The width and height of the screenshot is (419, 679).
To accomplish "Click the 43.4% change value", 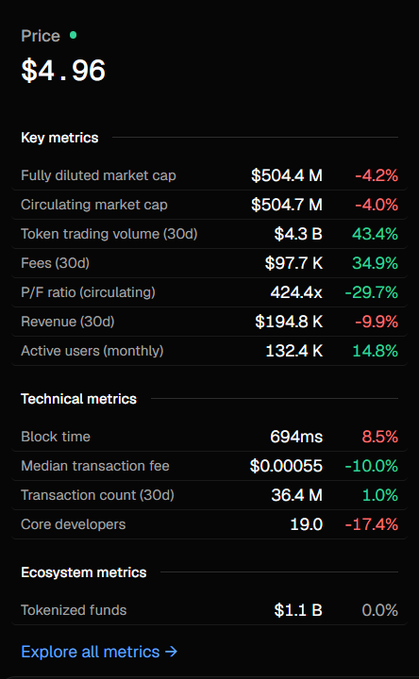I will (x=375, y=234).
